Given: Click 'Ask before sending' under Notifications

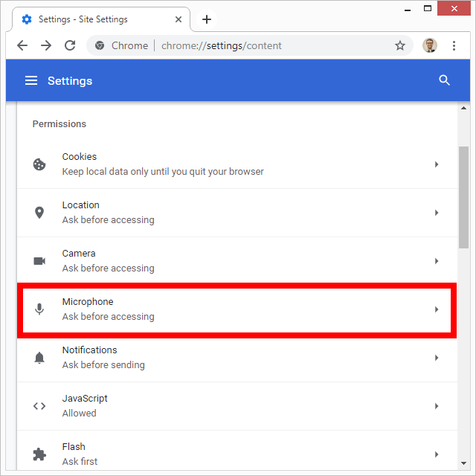Looking at the screenshot, I should point(103,365).
